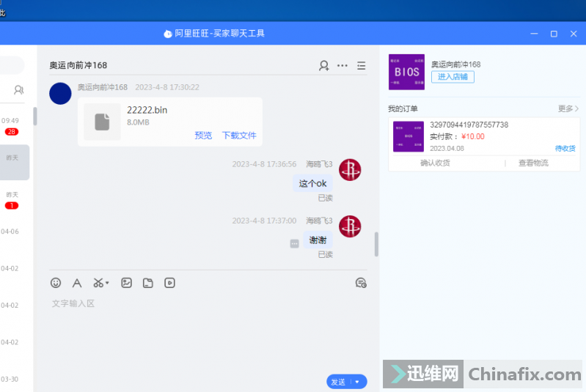Select the 待收货 order status

coord(565,149)
